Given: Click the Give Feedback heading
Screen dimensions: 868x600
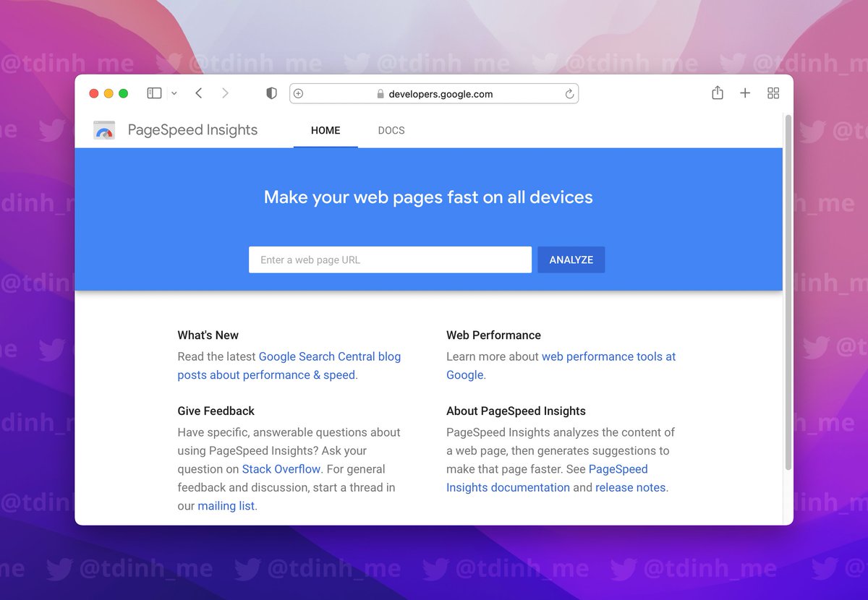Looking at the screenshot, I should pos(216,411).
